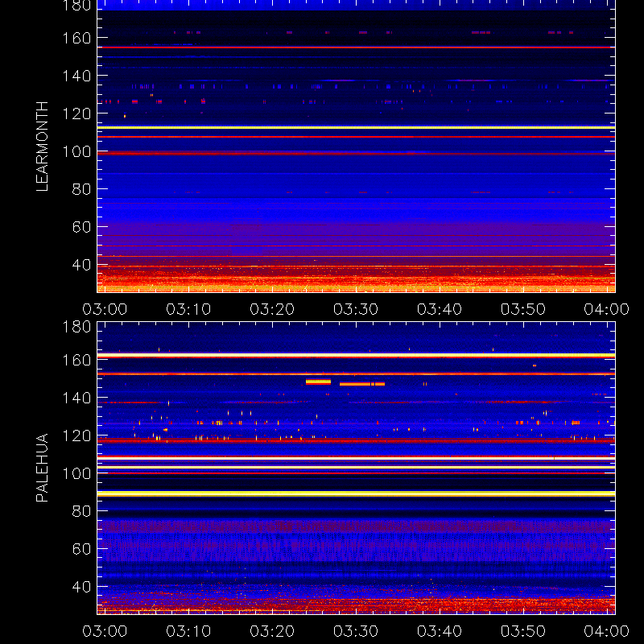644x644 pixels.
Task: Click the yellow band near 112 in Learmonth plot
Action: pyautogui.click(x=356, y=128)
